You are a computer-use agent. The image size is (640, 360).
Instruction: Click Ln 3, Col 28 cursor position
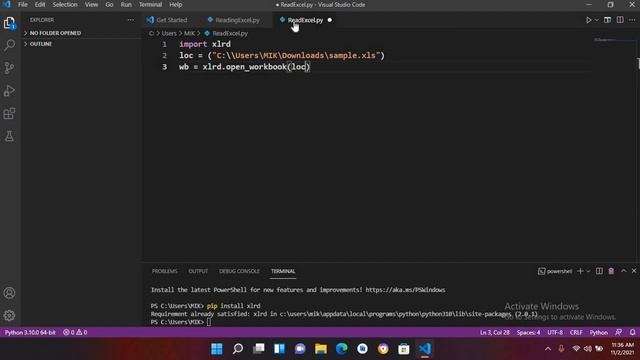click(495, 332)
